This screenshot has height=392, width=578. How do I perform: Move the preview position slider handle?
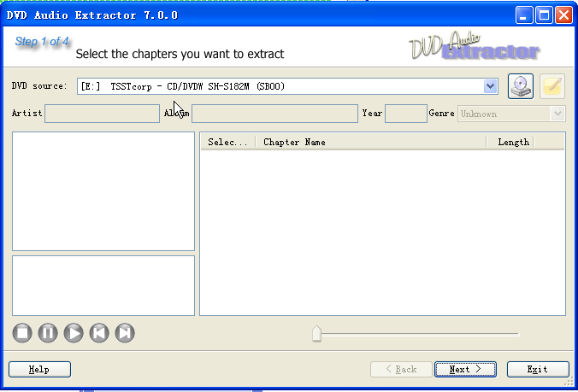point(316,334)
